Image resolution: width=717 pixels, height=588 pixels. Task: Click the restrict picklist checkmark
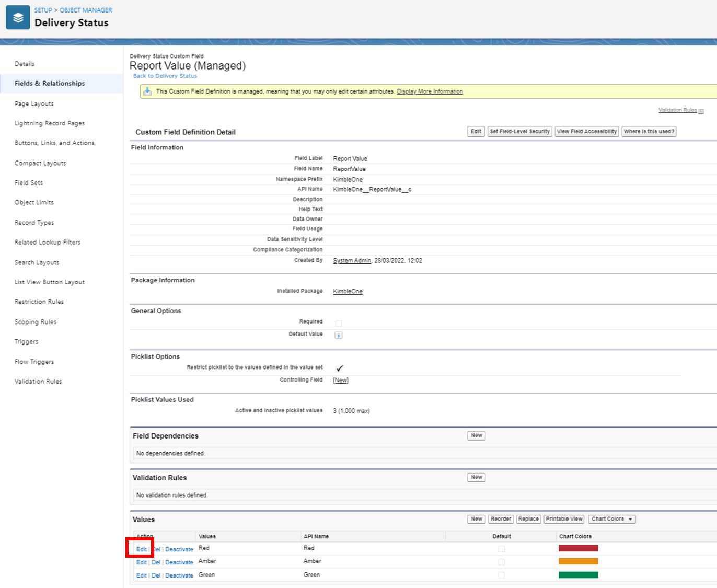click(x=340, y=368)
